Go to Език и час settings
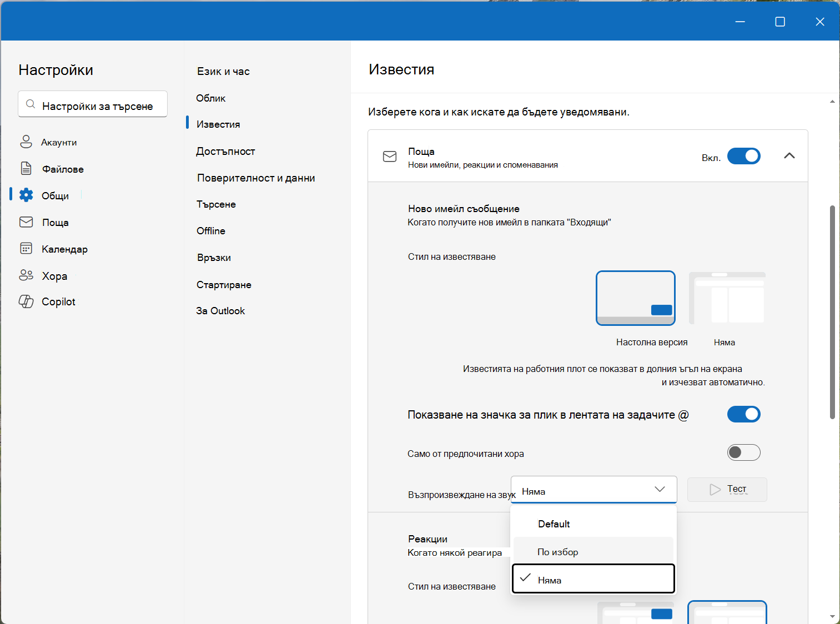Viewport: 840px width, 624px height. pos(223,71)
